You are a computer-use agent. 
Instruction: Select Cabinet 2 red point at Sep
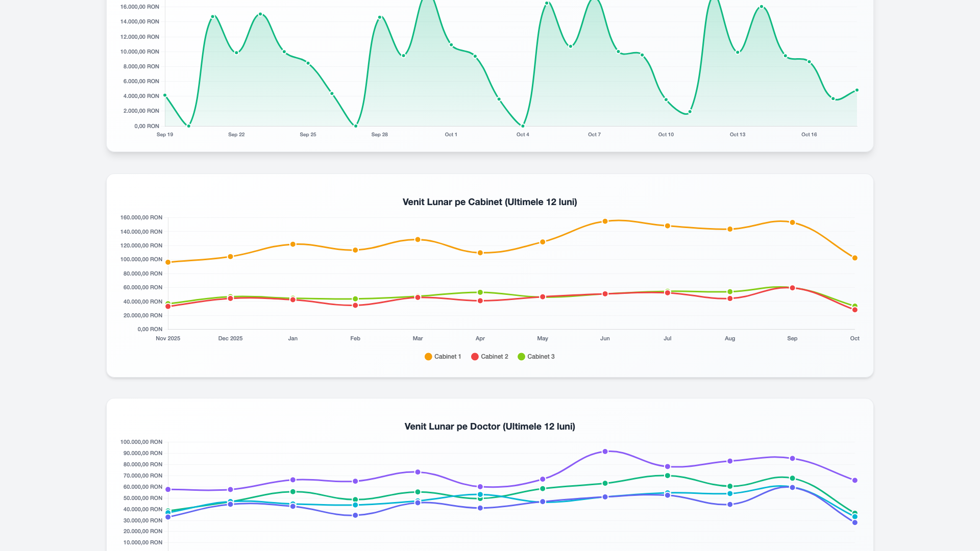792,288
